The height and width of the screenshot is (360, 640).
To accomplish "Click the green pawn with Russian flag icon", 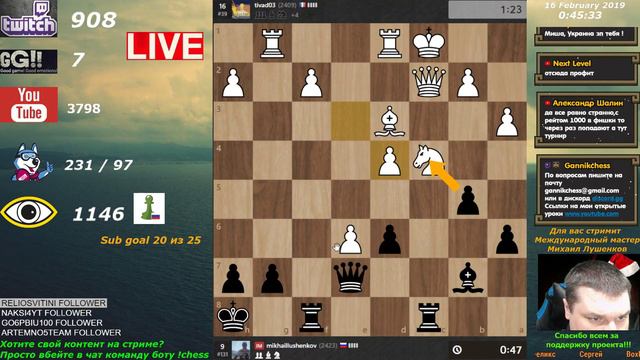I will (x=149, y=208).
